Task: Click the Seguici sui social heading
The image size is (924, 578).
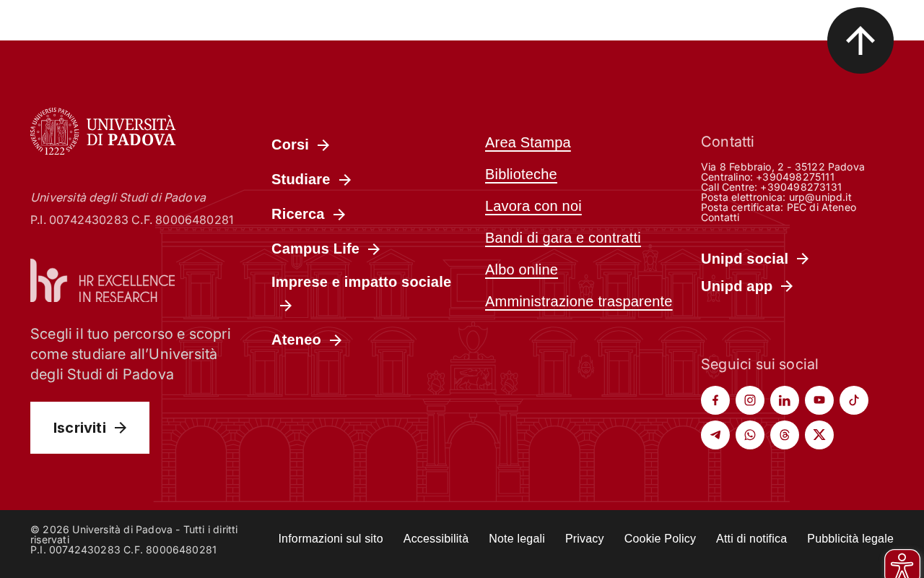Action: click(x=759, y=364)
